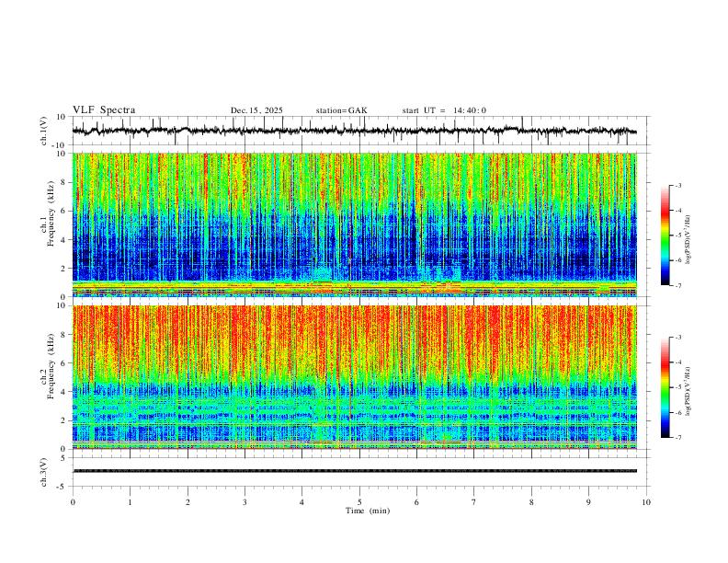
Task: Click the ch.1 color bar log(PSD) label
Action: click(x=688, y=240)
